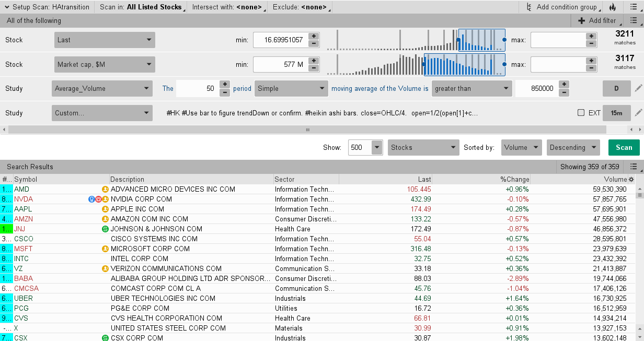Open the greater than comparison dropdown
The image size is (644, 341).
(472, 88)
